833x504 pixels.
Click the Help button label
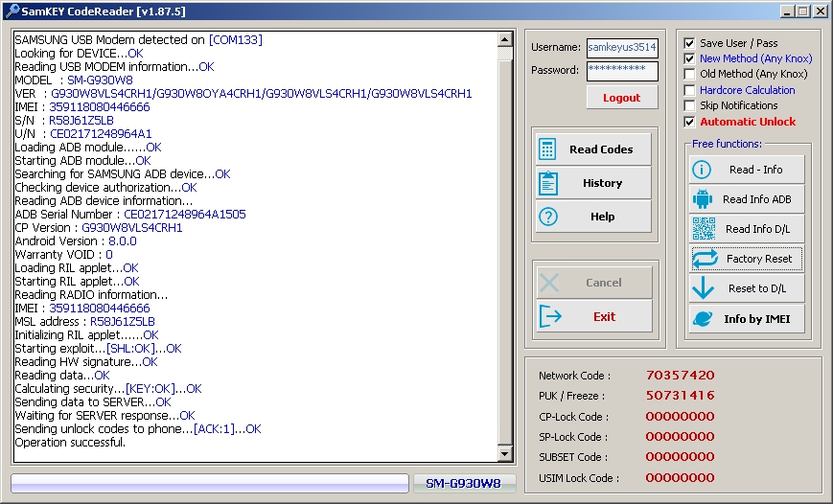[602, 217]
